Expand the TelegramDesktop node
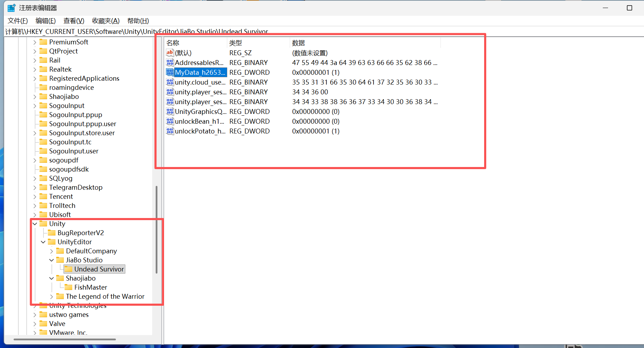644x348 pixels. (x=35, y=187)
